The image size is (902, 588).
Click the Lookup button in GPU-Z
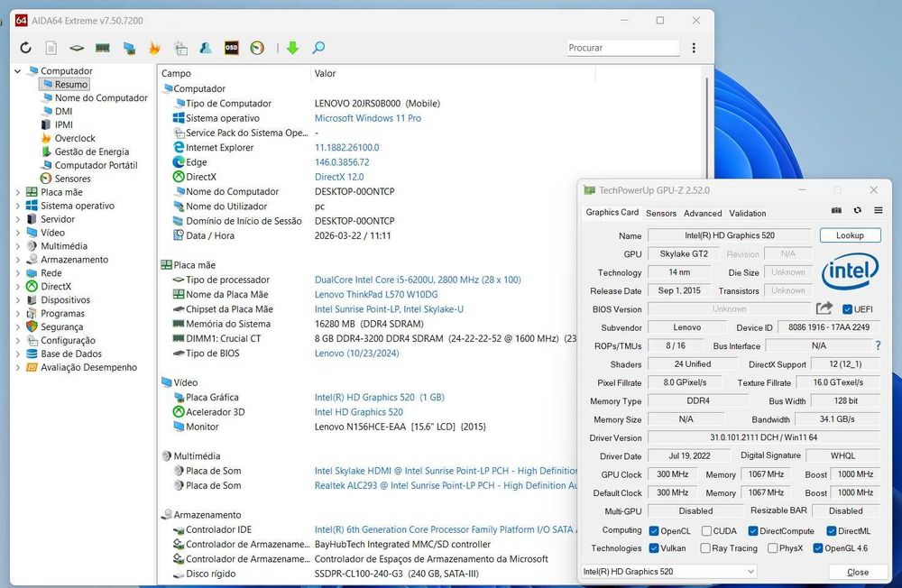click(x=850, y=235)
